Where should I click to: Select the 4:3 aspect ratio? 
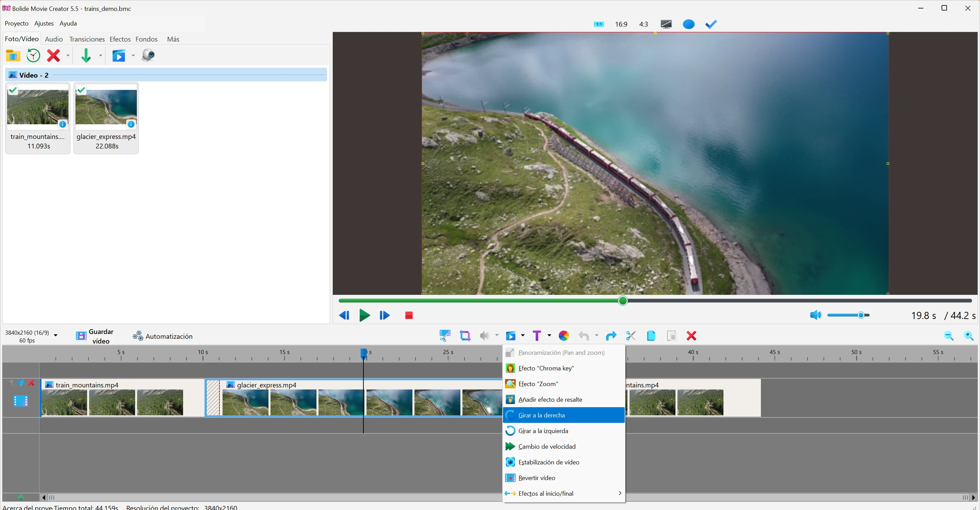click(644, 25)
